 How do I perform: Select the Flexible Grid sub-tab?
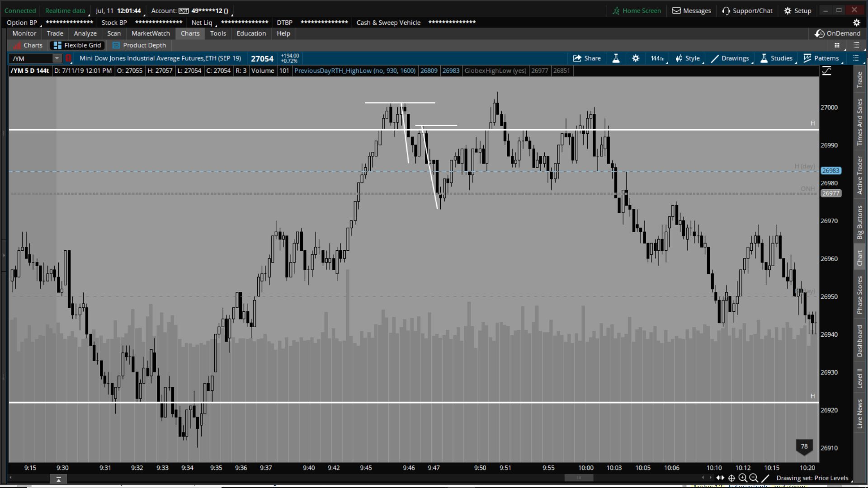[77, 45]
